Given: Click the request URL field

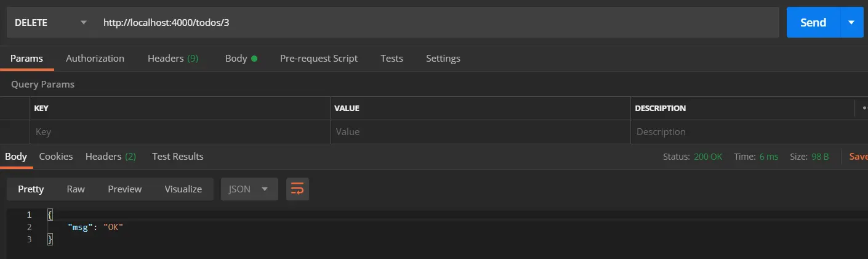Looking at the screenshot, I should [x=431, y=23].
